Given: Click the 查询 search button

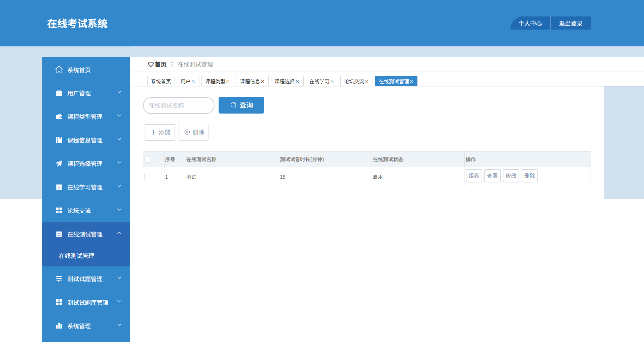Looking at the screenshot, I should pyautogui.click(x=241, y=105).
